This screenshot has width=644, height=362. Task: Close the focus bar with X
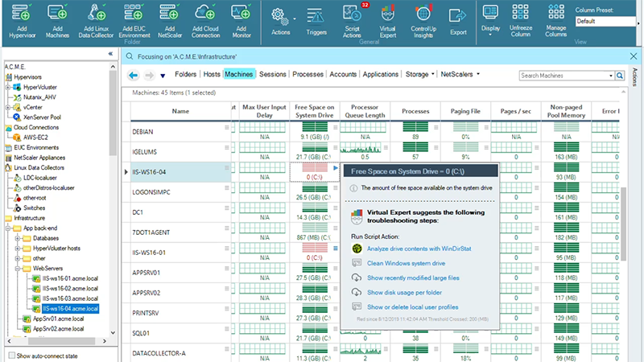pos(634,56)
